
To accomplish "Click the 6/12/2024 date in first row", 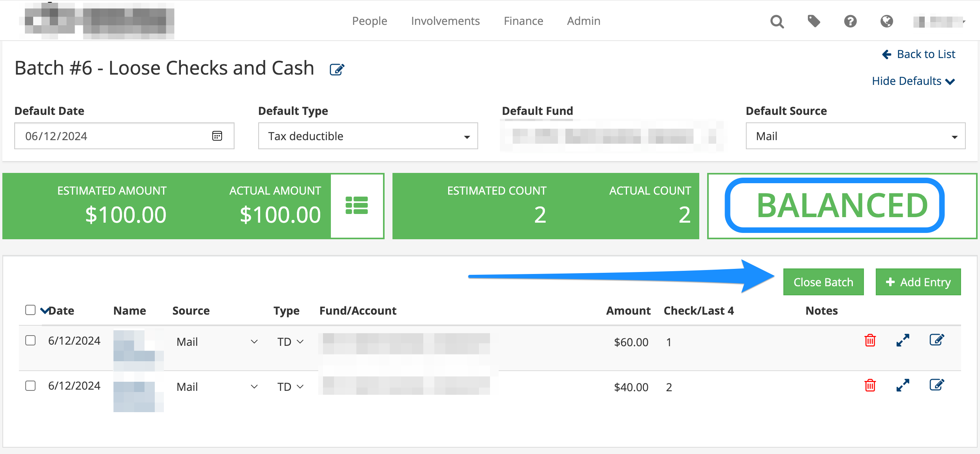I will click(x=74, y=341).
